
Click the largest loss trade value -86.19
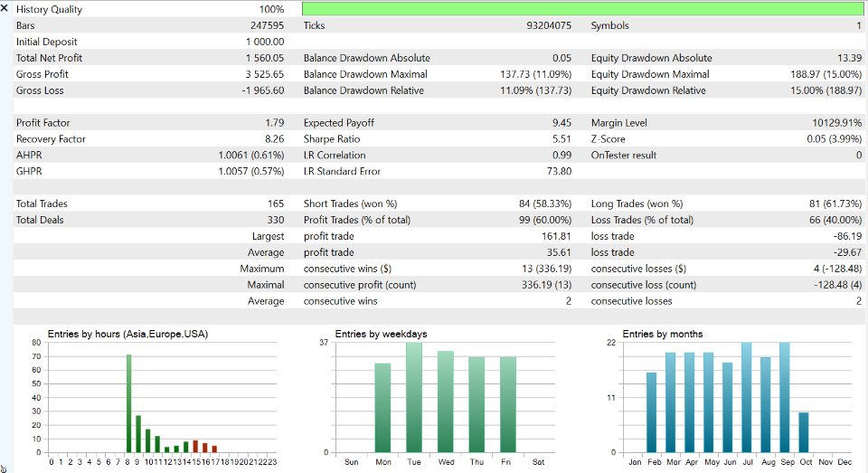pos(847,236)
